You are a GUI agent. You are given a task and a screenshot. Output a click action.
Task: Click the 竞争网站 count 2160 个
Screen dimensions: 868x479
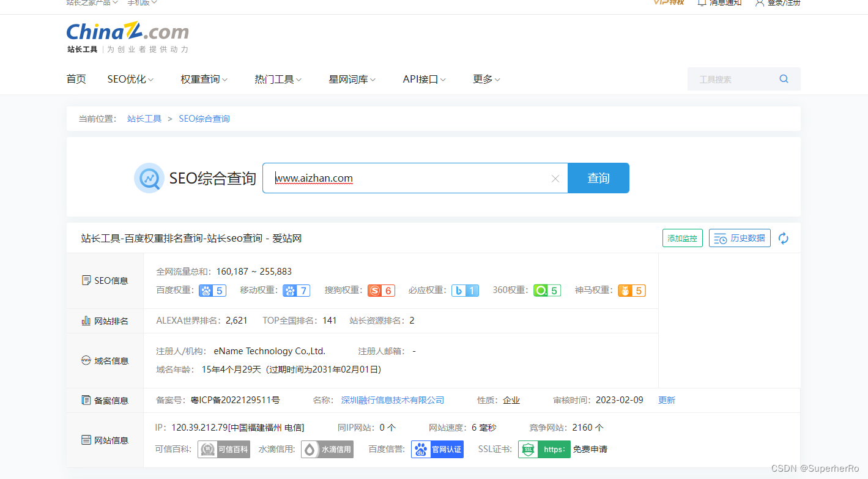pos(588,428)
